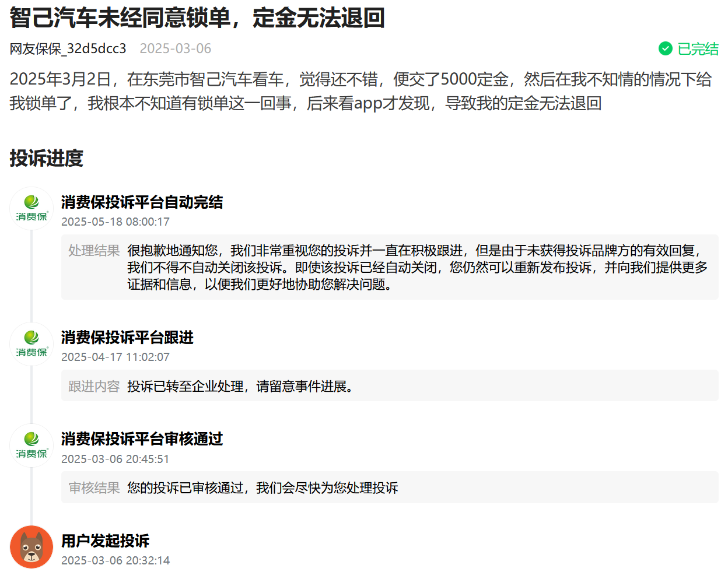The height and width of the screenshot is (586, 728).
Task: Click timestamp 2025-03-06 20:45:51
Action: pyautogui.click(x=116, y=459)
